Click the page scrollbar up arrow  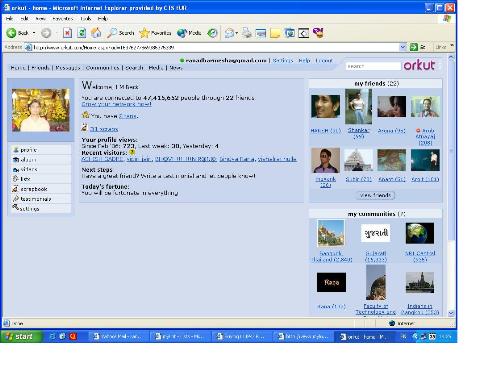pyautogui.click(x=451, y=58)
